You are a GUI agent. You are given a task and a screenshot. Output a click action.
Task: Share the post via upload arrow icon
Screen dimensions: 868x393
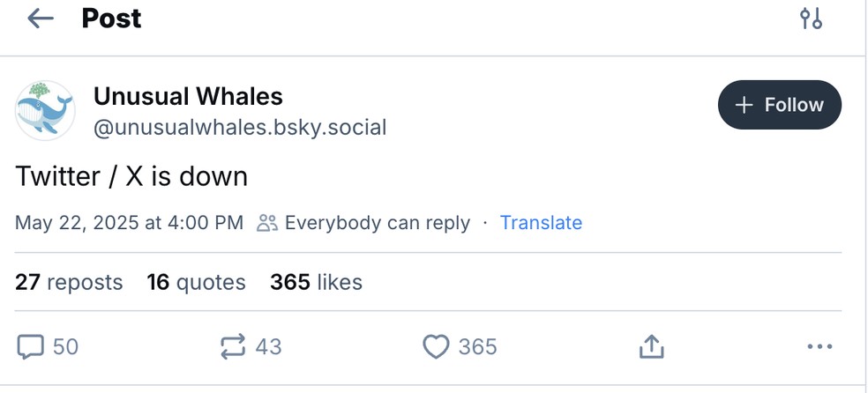coord(650,346)
